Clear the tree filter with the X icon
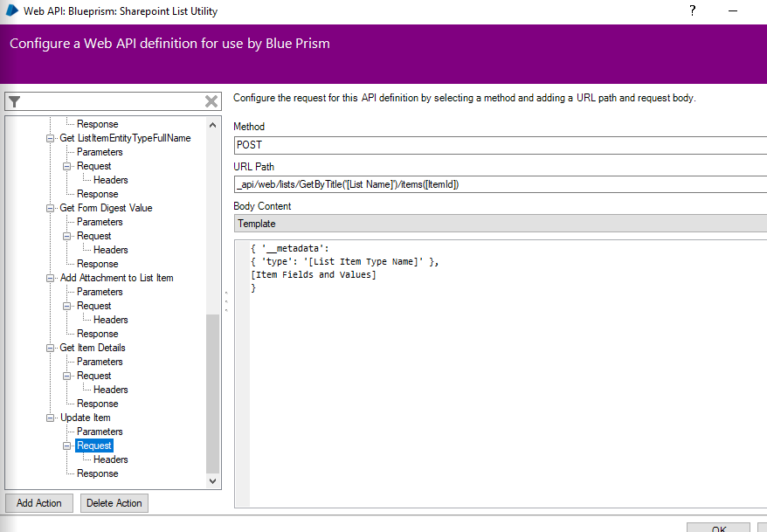 pos(211,101)
